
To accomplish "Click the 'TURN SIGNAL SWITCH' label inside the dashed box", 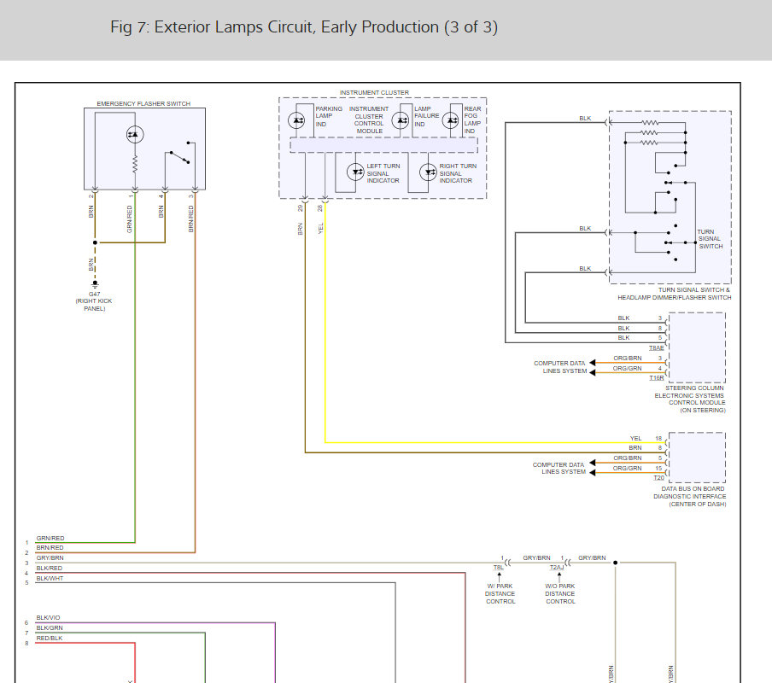I will [710, 239].
